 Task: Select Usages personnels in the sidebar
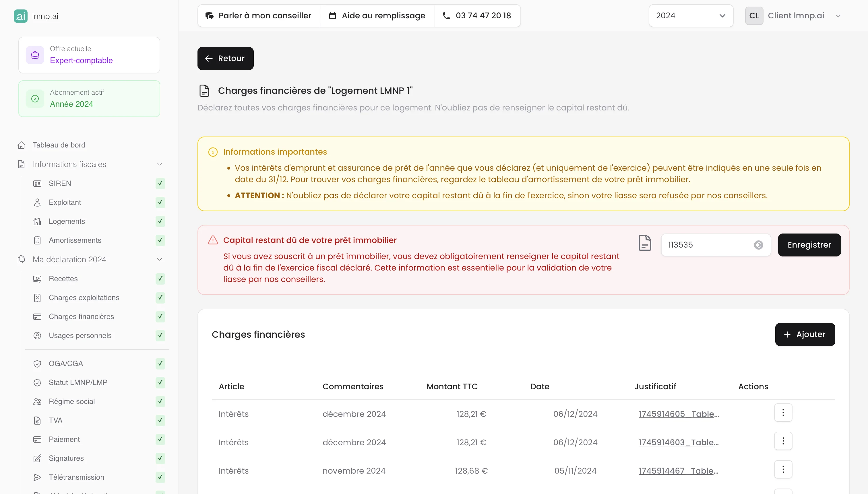pyautogui.click(x=80, y=335)
